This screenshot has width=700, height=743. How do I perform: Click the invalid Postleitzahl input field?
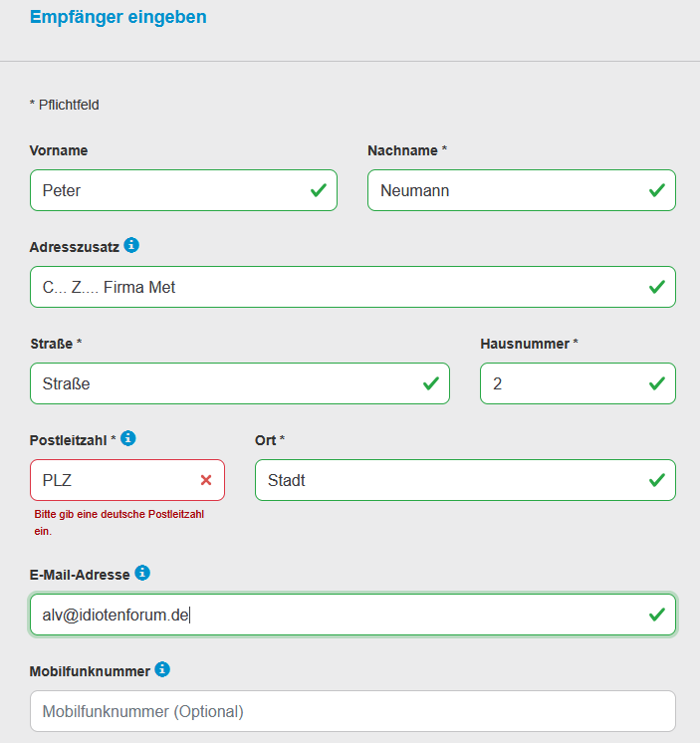(x=127, y=480)
